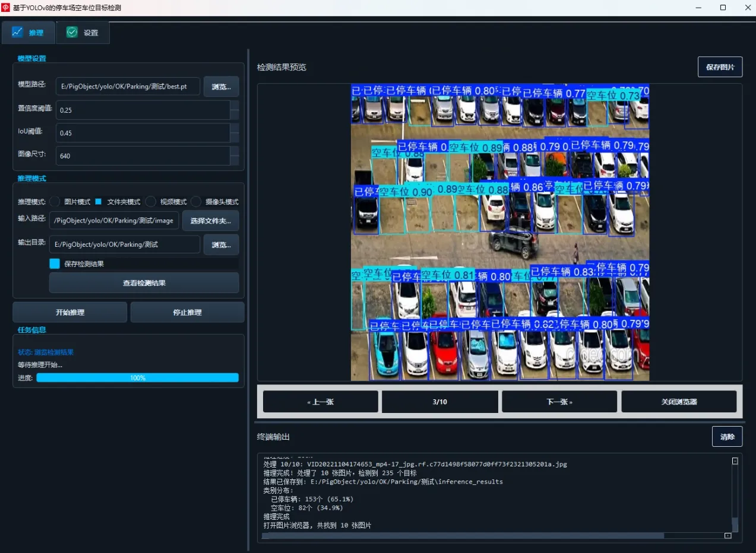
Task: Click the 检测结果预览 heading
Action: click(x=281, y=67)
